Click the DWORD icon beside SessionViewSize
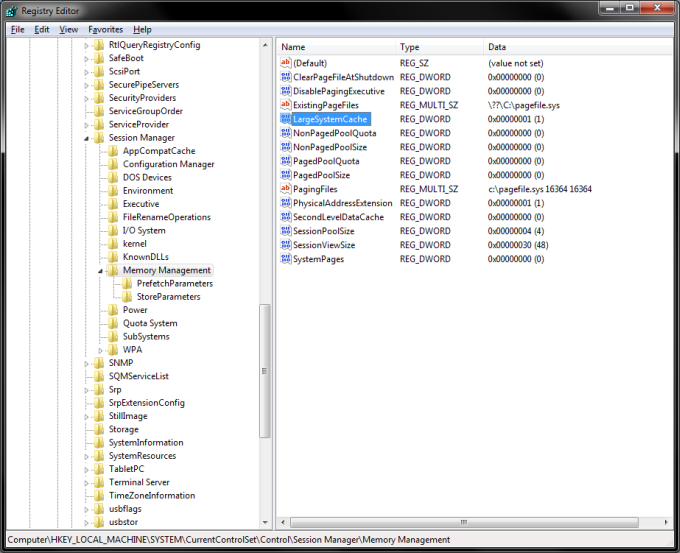 [285, 245]
